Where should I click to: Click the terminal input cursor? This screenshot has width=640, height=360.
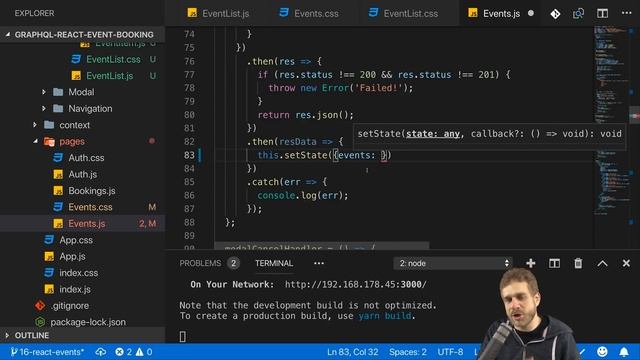[x=182, y=336]
